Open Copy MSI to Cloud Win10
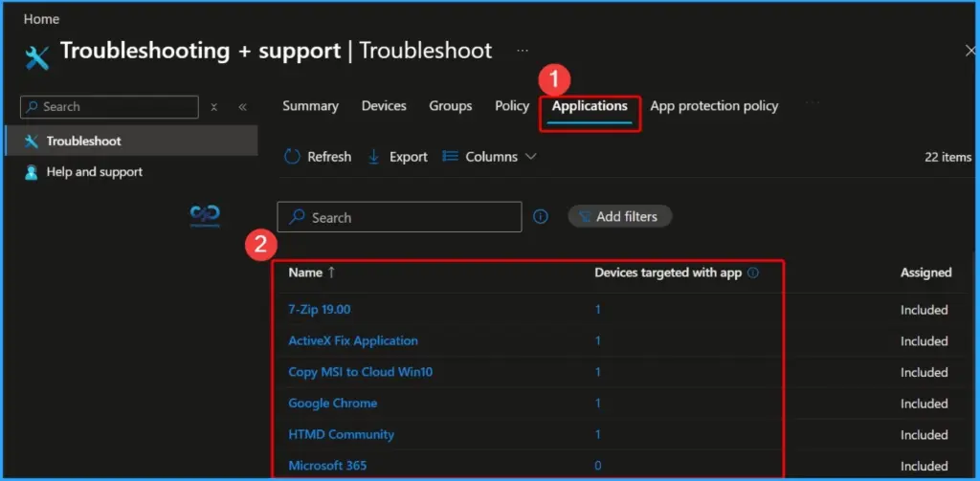This screenshot has width=980, height=481. 361,372
